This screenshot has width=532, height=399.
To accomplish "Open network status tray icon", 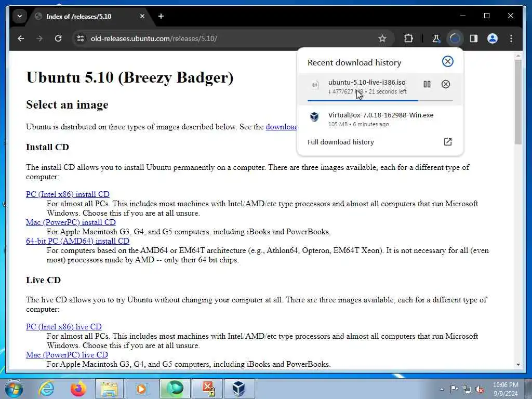I will tap(467, 390).
